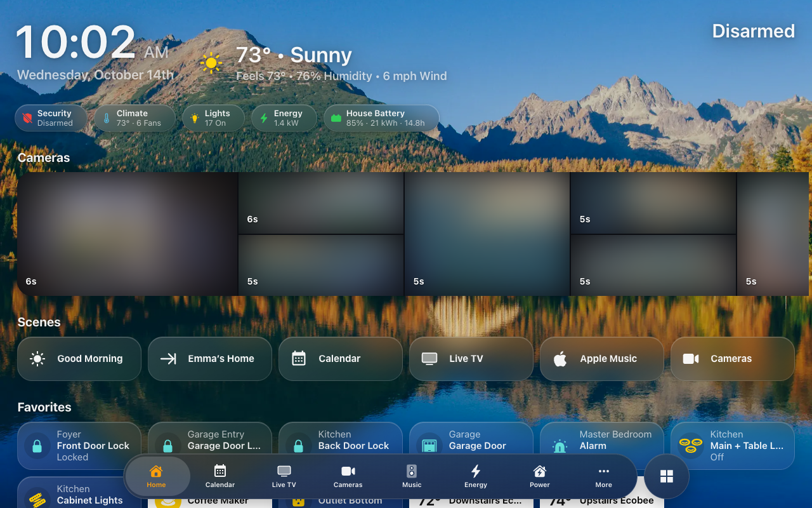Switch to Music tab in bottom bar

(412, 476)
